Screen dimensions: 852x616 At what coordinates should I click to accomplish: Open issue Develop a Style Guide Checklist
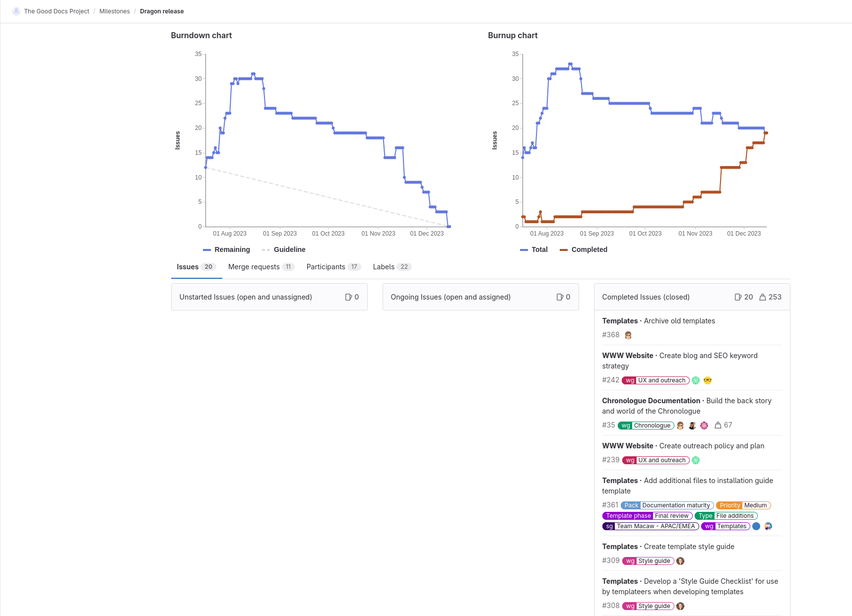pos(690,586)
